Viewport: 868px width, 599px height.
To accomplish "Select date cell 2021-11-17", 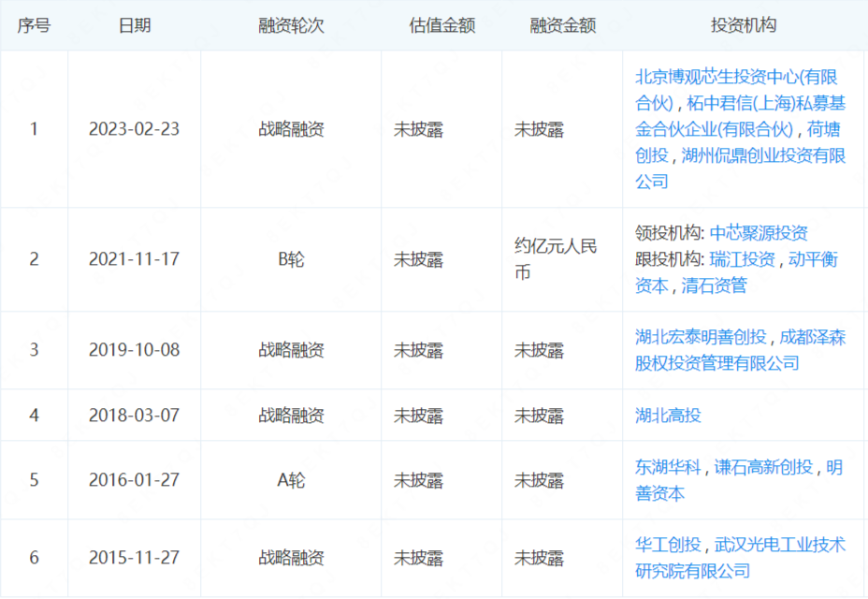I will pyautogui.click(x=134, y=258).
